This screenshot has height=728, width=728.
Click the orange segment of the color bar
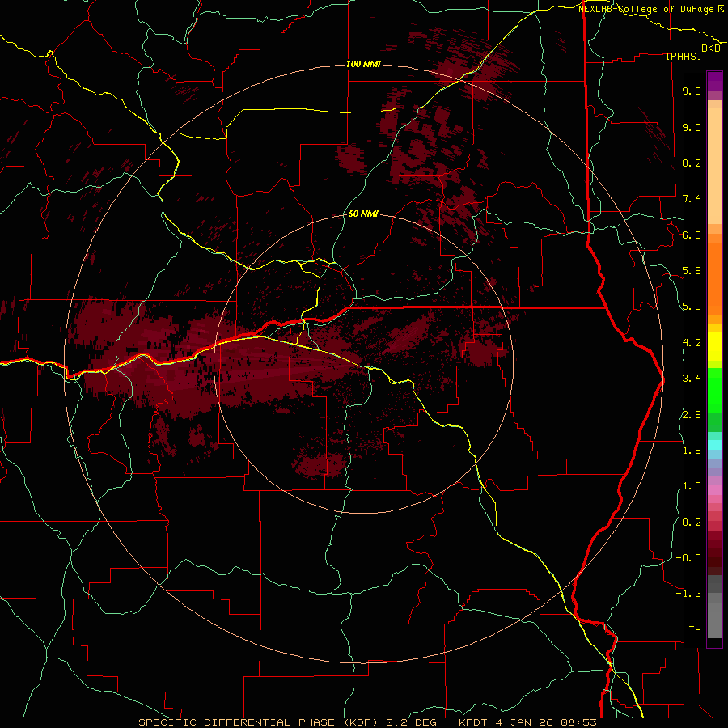pyautogui.click(x=714, y=279)
